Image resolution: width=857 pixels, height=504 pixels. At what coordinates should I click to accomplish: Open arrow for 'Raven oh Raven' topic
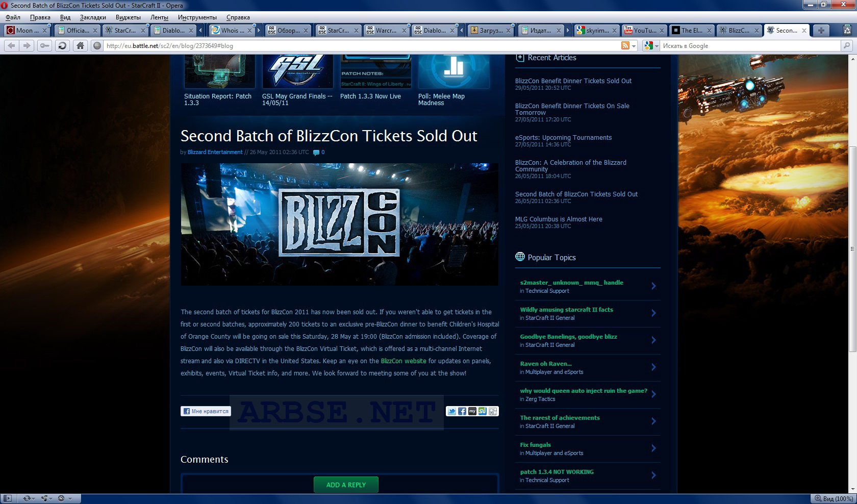click(653, 367)
